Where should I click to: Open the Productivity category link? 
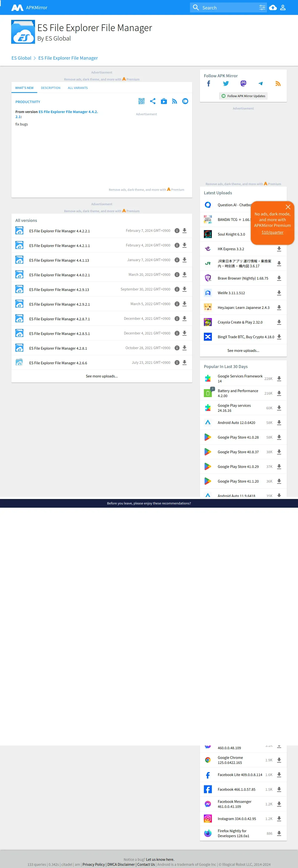point(28,102)
